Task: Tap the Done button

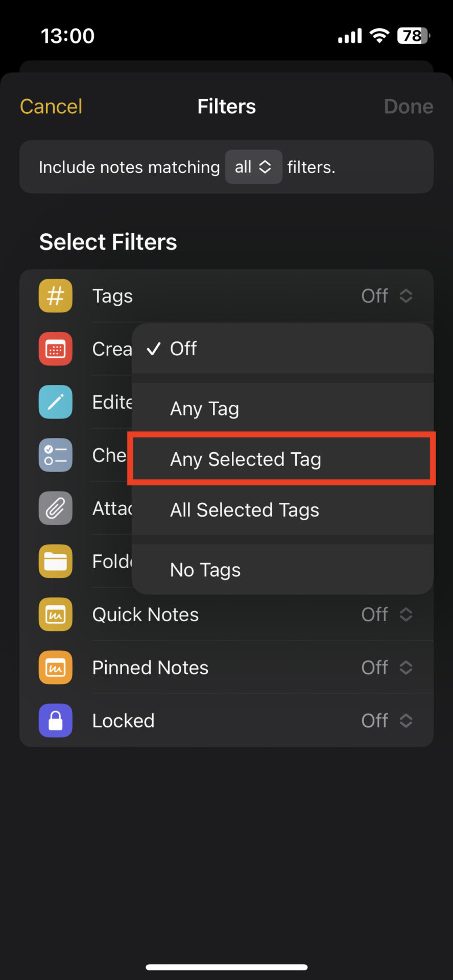Action: (408, 106)
